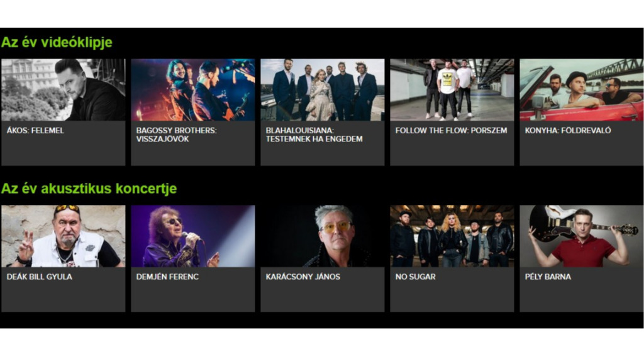Select the Bagossy Brothers concert photo
The width and height of the screenshot is (644, 362).
point(192,89)
